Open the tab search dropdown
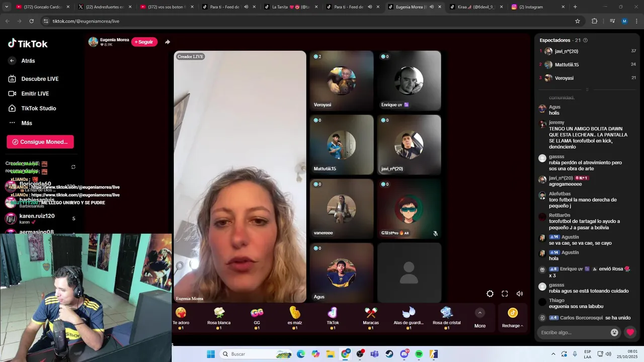This screenshot has width=644, height=362. tap(7, 7)
